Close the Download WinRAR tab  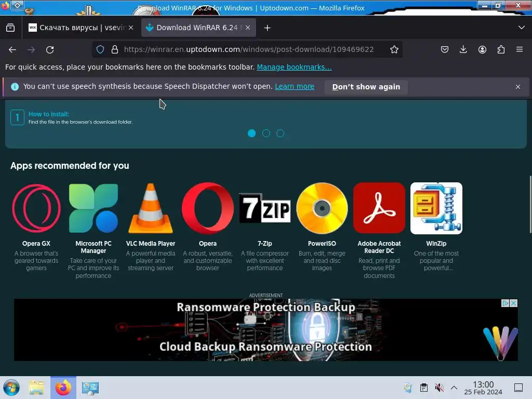pyautogui.click(x=248, y=28)
